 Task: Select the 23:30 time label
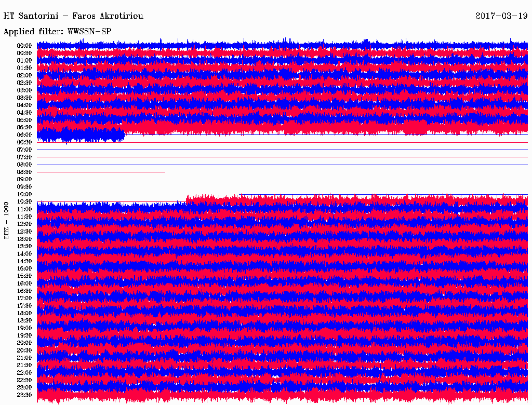point(24,395)
